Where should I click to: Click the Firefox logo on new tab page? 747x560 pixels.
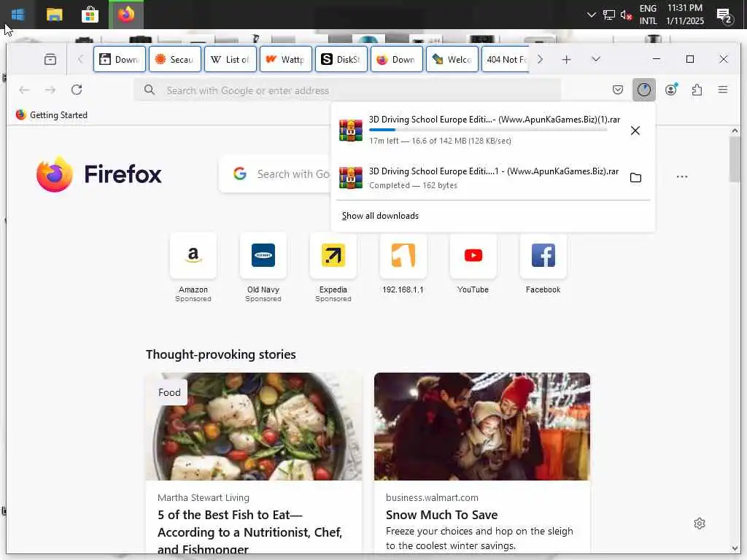[x=98, y=174]
